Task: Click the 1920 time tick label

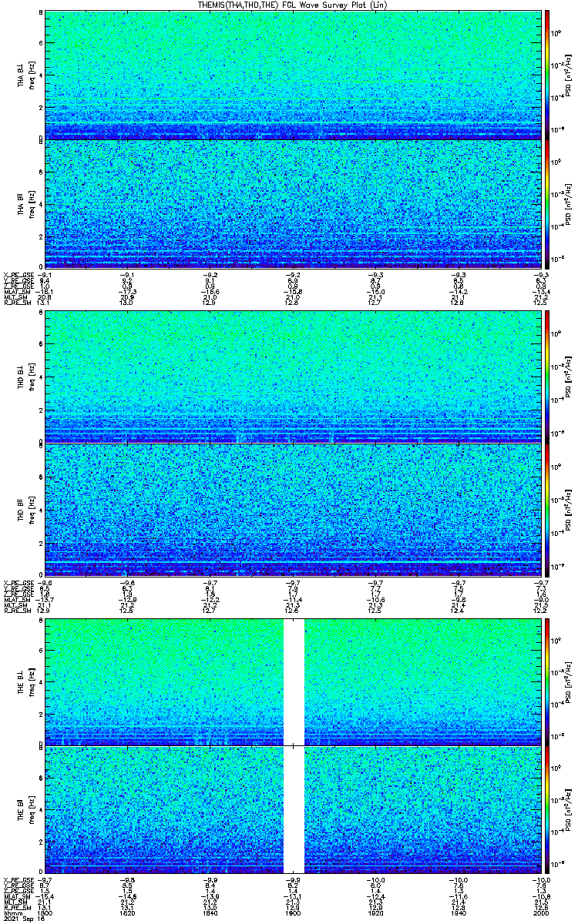Action: pos(376,912)
